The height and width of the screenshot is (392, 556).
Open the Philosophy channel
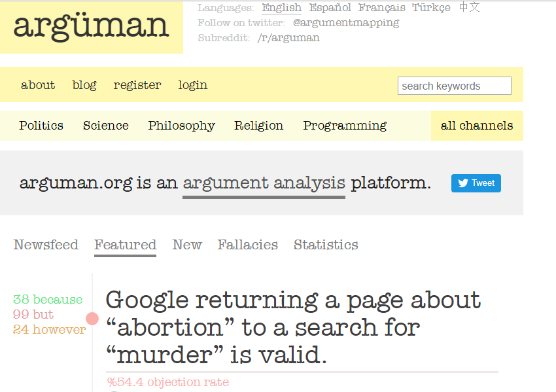[182, 126]
